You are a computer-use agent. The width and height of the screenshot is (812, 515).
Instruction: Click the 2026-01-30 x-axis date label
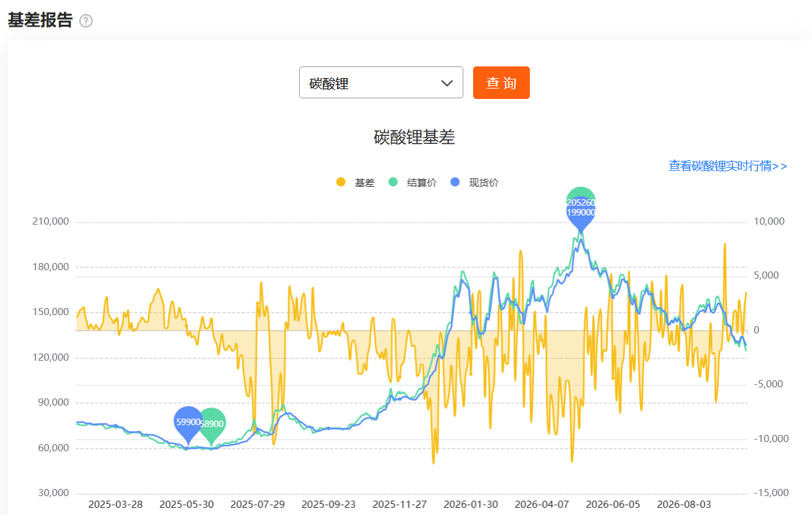pos(471,504)
